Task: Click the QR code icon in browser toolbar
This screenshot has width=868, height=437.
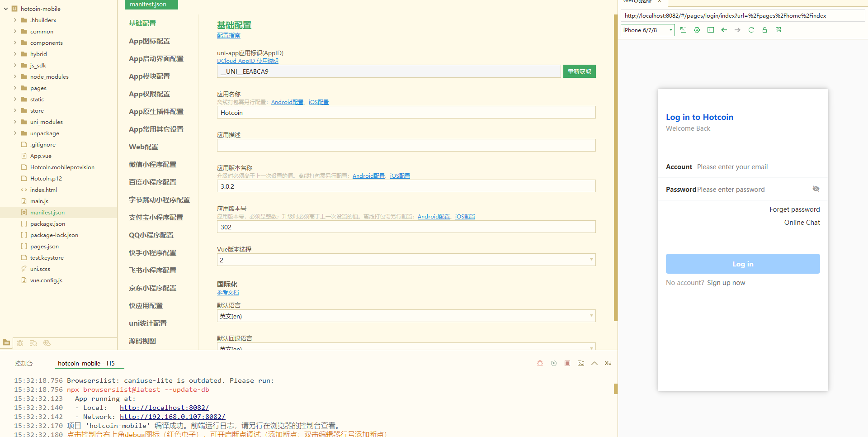Action: pyautogui.click(x=778, y=30)
